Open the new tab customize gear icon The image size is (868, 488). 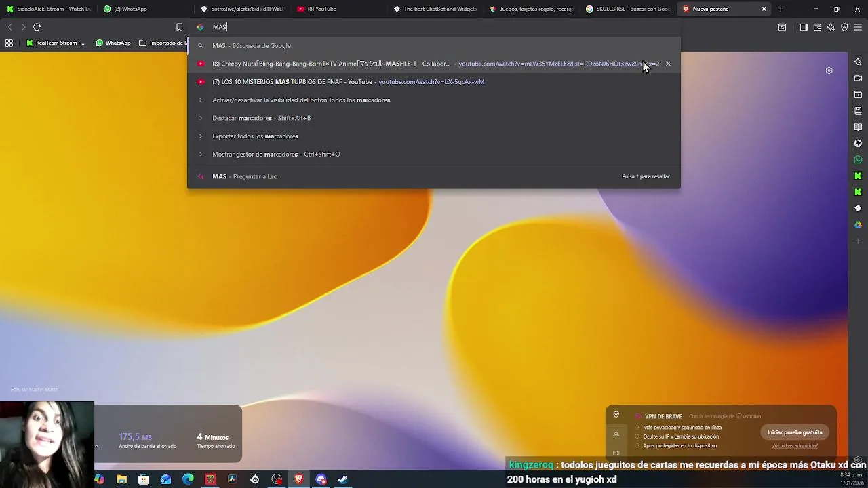[829, 70]
